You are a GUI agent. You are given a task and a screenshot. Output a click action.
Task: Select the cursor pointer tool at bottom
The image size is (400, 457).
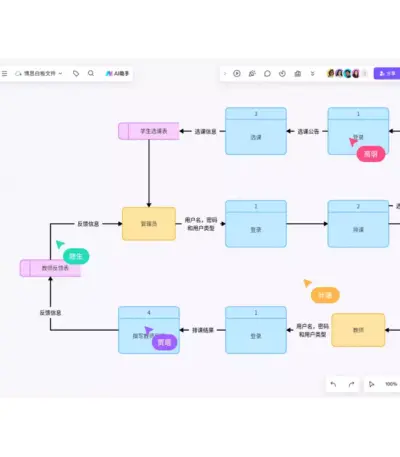(x=371, y=384)
